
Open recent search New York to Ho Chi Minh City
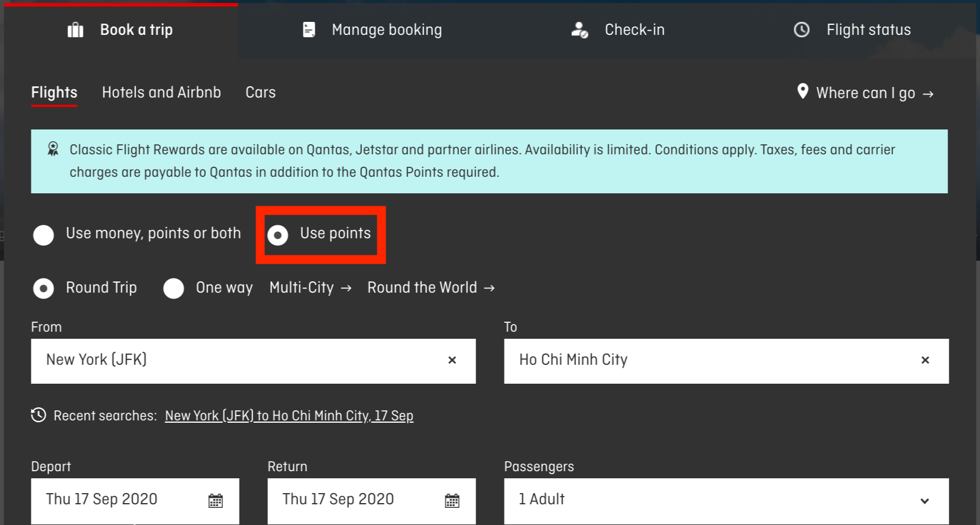(x=289, y=416)
